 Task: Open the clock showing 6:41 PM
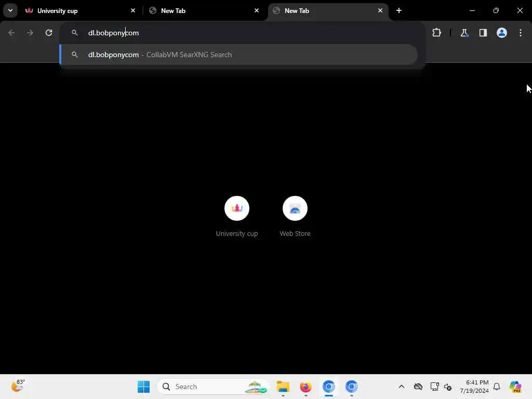tap(474, 387)
